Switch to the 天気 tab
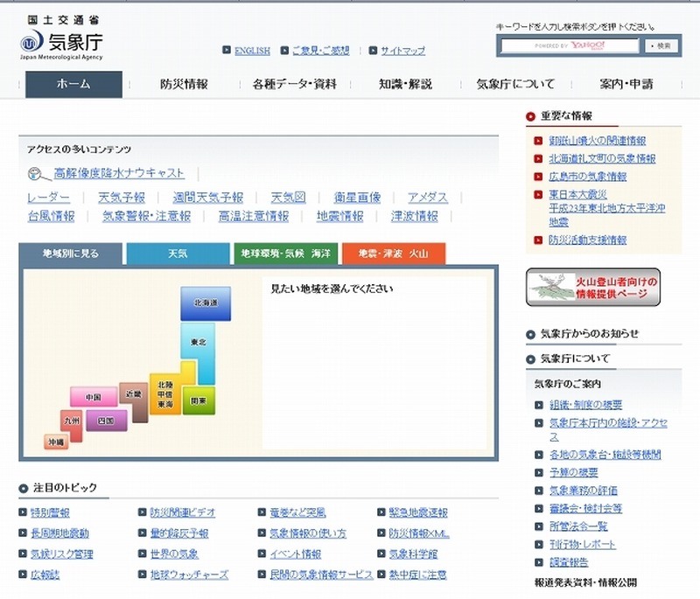This screenshot has width=700, height=599. [178, 254]
